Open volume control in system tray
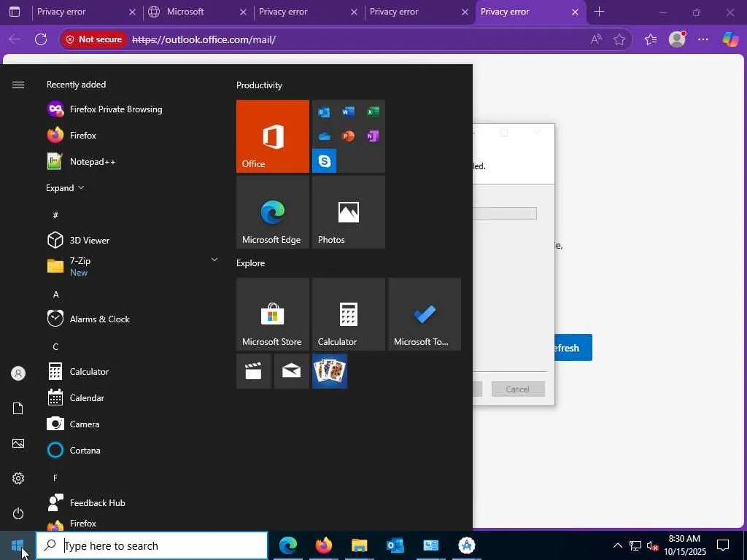The height and width of the screenshot is (560, 747). (x=652, y=545)
